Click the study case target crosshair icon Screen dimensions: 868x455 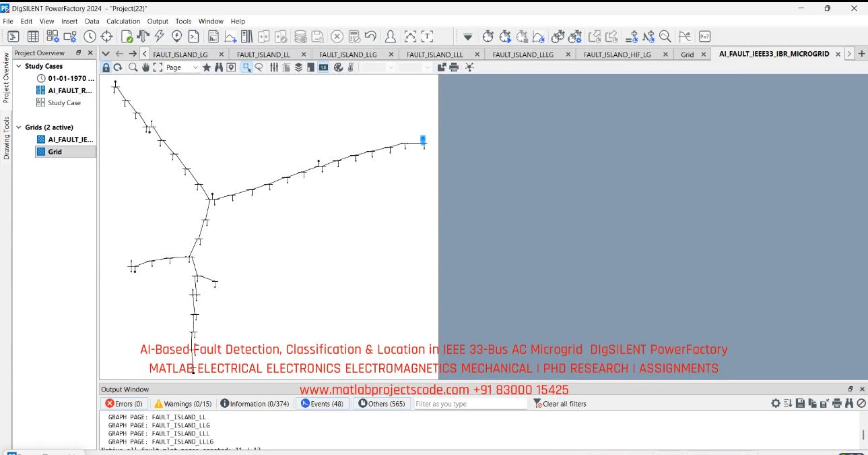pos(106,36)
